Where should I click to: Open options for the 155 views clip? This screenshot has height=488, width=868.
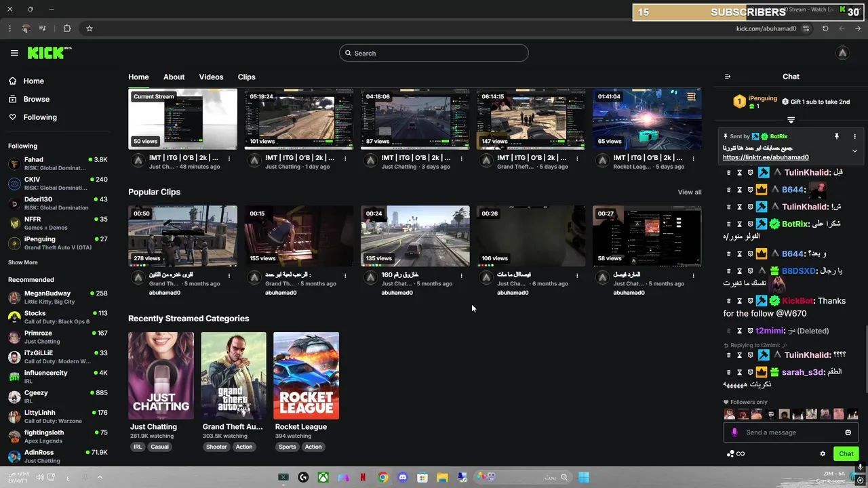coord(345,275)
